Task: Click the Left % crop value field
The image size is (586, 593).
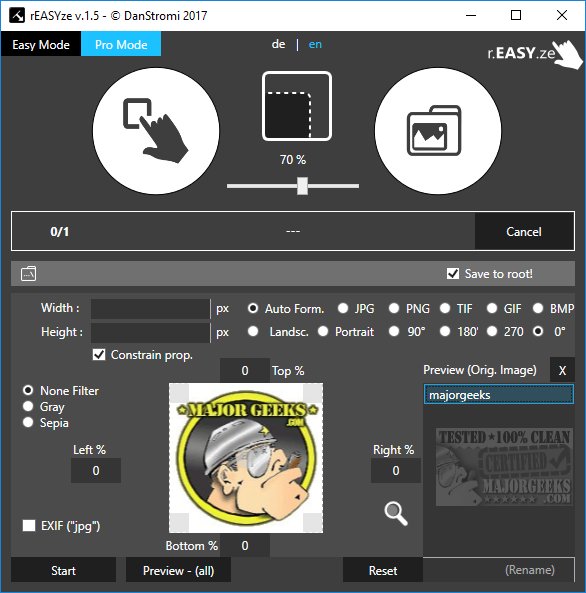Action: (x=96, y=470)
